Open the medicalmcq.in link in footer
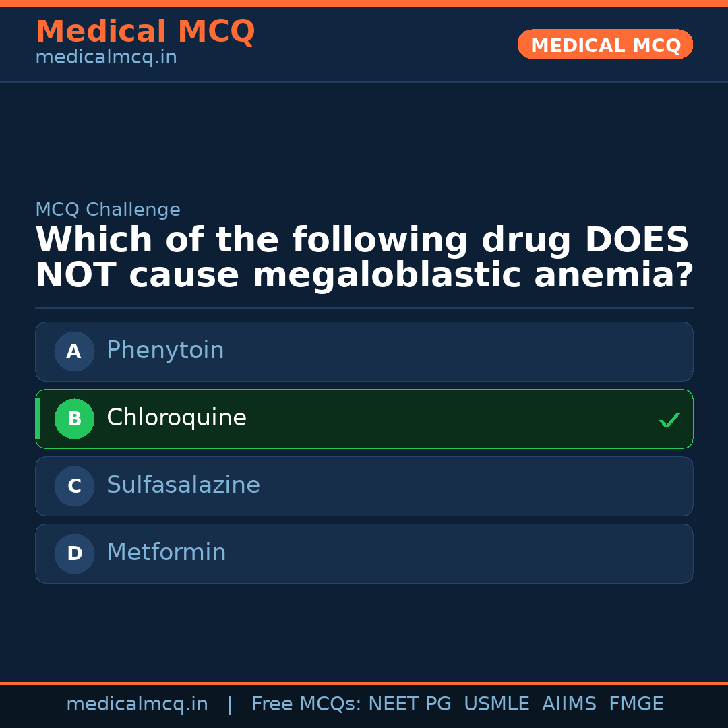The height and width of the screenshot is (728, 728). click(x=137, y=704)
